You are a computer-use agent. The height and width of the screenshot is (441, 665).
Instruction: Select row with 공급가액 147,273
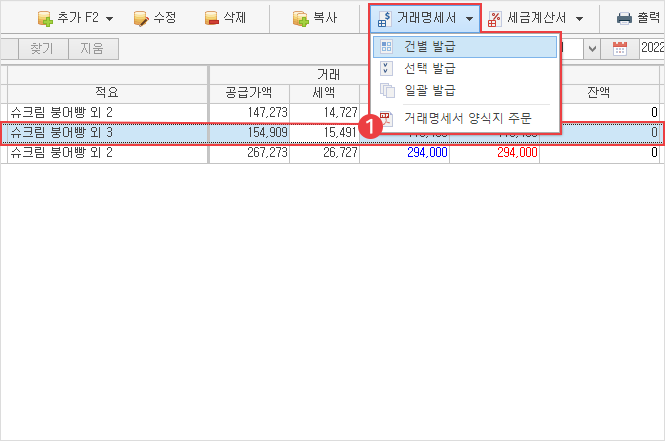tap(333, 113)
